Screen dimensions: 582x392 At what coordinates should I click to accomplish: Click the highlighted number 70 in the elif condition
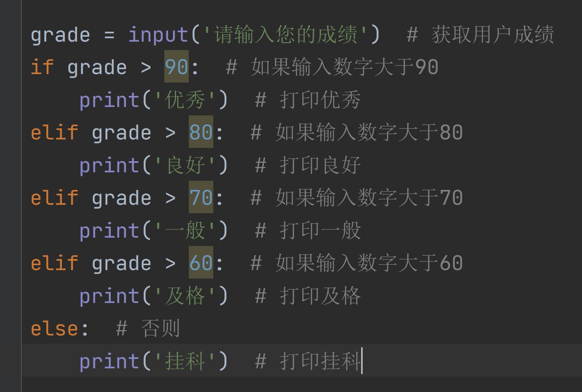pos(201,198)
